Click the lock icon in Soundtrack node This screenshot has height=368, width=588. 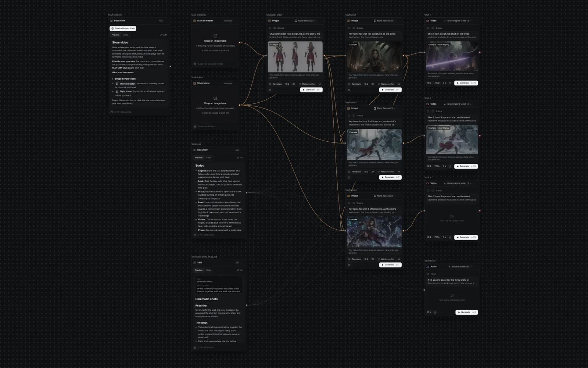tap(435, 312)
